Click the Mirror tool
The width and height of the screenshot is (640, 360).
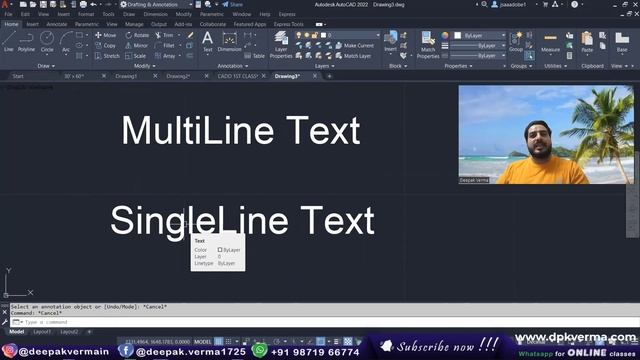pos(136,46)
